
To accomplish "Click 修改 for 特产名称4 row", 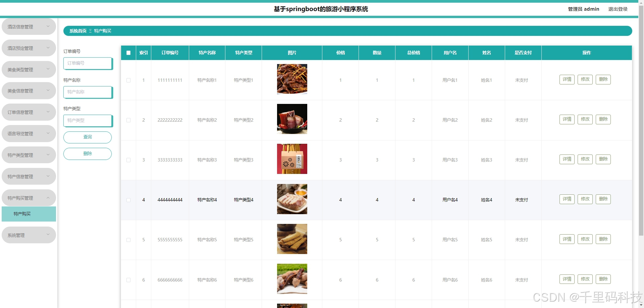I will pos(585,199).
